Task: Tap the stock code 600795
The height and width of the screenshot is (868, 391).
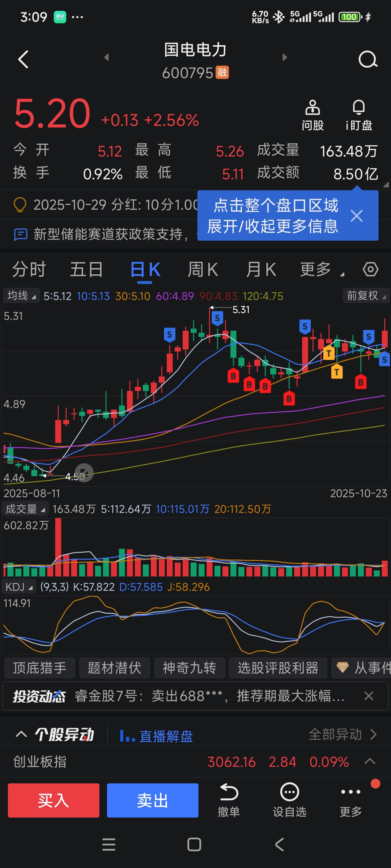Action: (x=188, y=73)
